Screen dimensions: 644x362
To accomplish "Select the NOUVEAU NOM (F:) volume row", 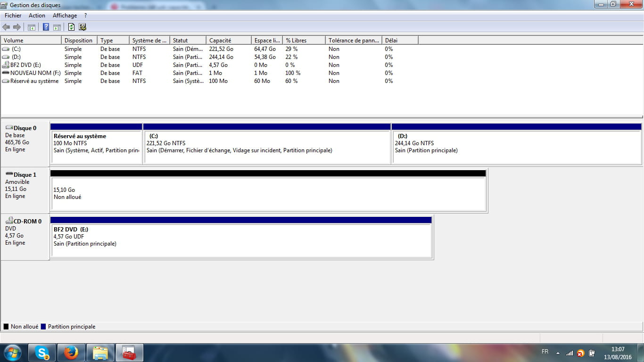I will pyautogui.click(x=35, y=73).
